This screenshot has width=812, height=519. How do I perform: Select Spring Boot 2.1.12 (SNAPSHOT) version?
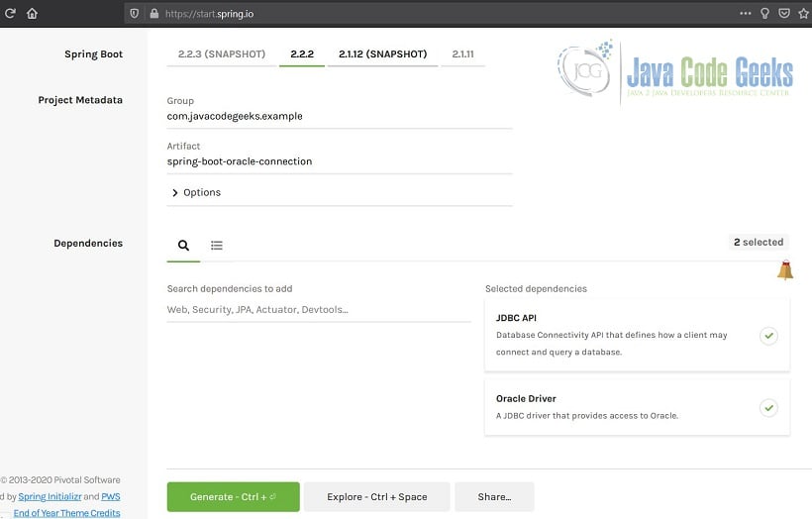[382, 53]
